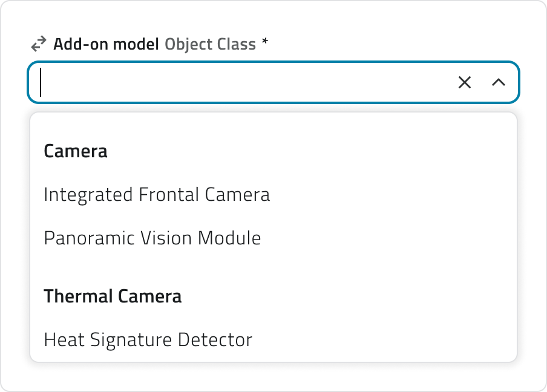The height and width of the screenshot is (392, 547).
Task: Collapse the dropdown with the upward chevron
Action: [x=499, y=82]
